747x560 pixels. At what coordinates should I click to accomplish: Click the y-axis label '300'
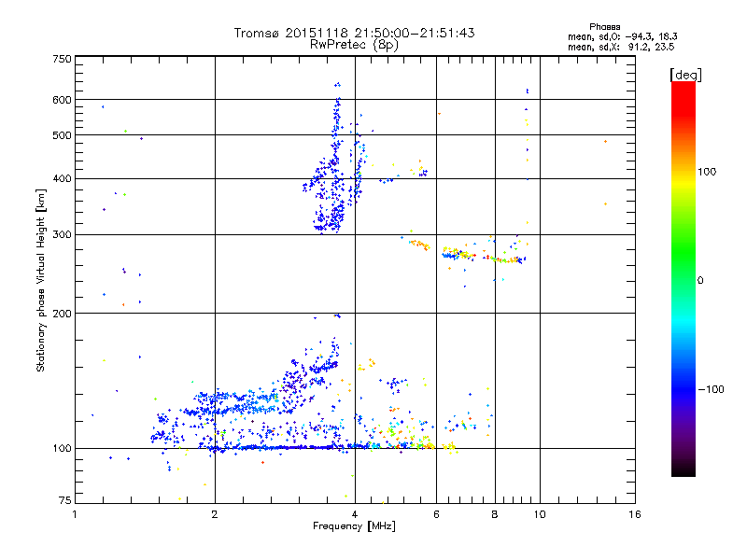[62, 235]
